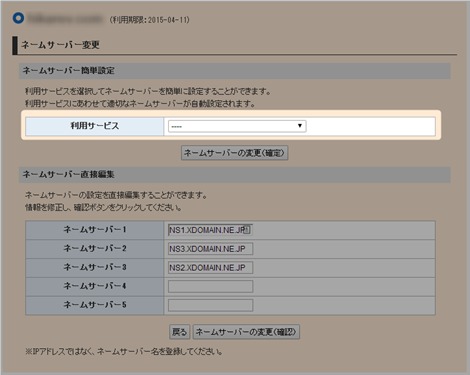Click the ネームサーバー2 label

point(95,248)
